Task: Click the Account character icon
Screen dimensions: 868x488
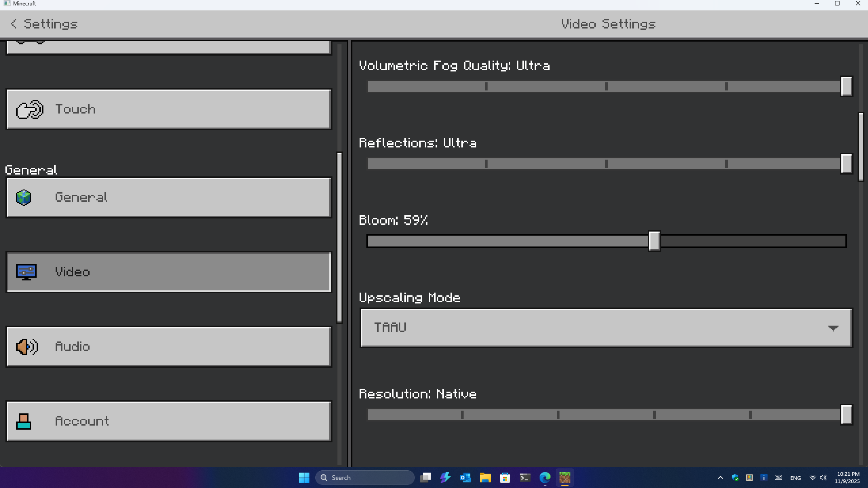Action: tap(24, 422)
